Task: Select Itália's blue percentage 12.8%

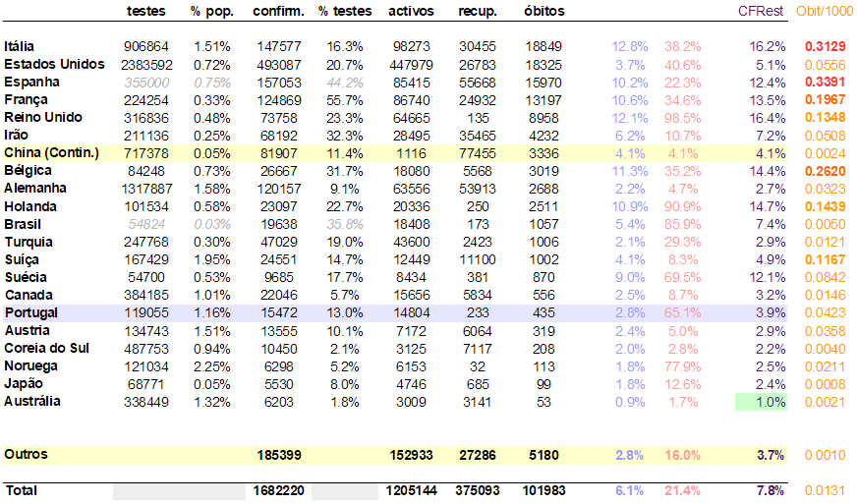Action: click(630, 46)
